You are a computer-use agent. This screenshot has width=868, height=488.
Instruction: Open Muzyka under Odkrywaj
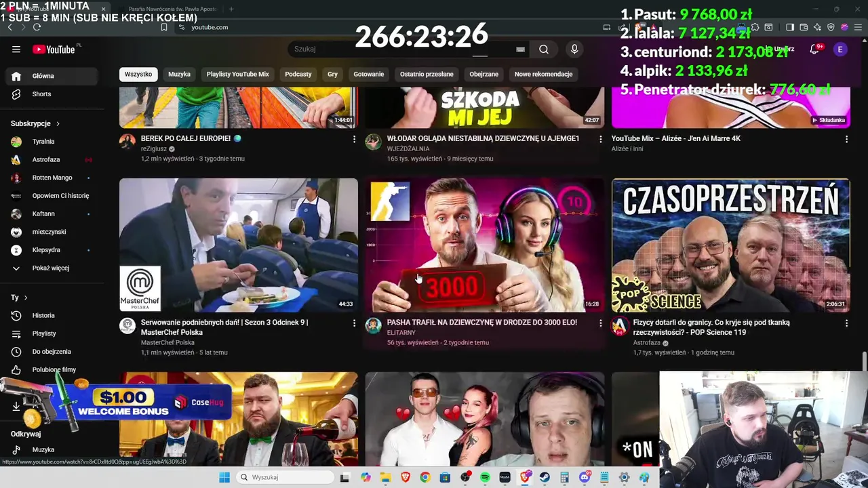pyautogui.click(x=52, y=449)
